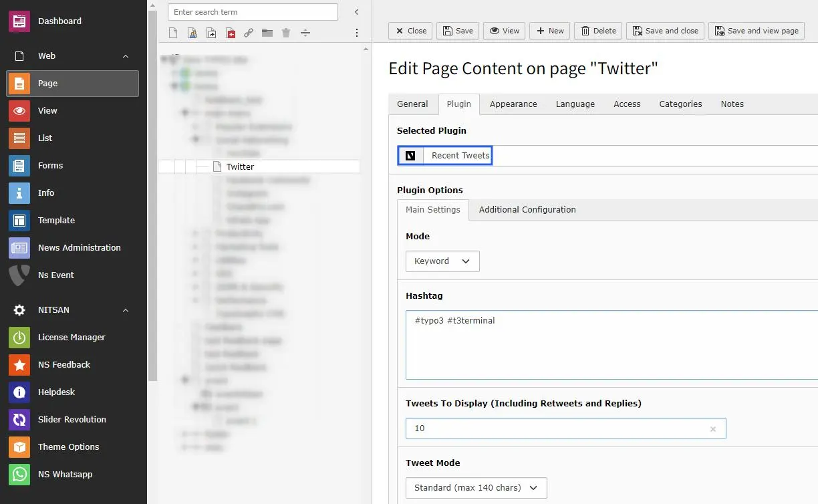
Task: Open the Dashboard module icon
Action: tap(19, 21)
